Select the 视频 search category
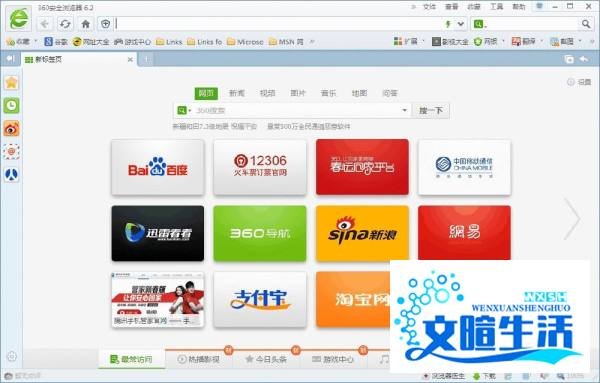The width and height of the screenshot is (600, 383). pyautogui.click(x=267, y=93)
